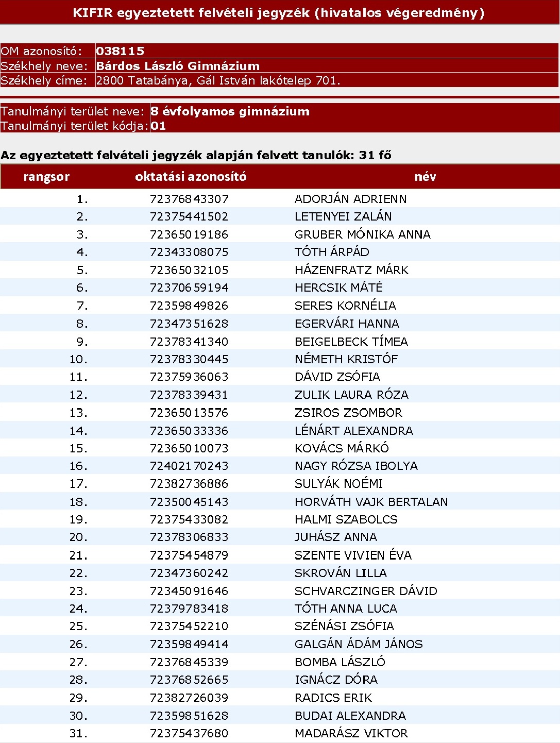
Task: Click the name GALGÁN ÁDÁM JÁNOS
Action: coord(358,644)
